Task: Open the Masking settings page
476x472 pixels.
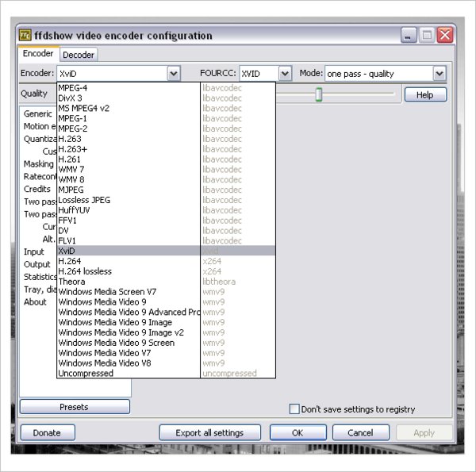Action: [x=39, y=164]
